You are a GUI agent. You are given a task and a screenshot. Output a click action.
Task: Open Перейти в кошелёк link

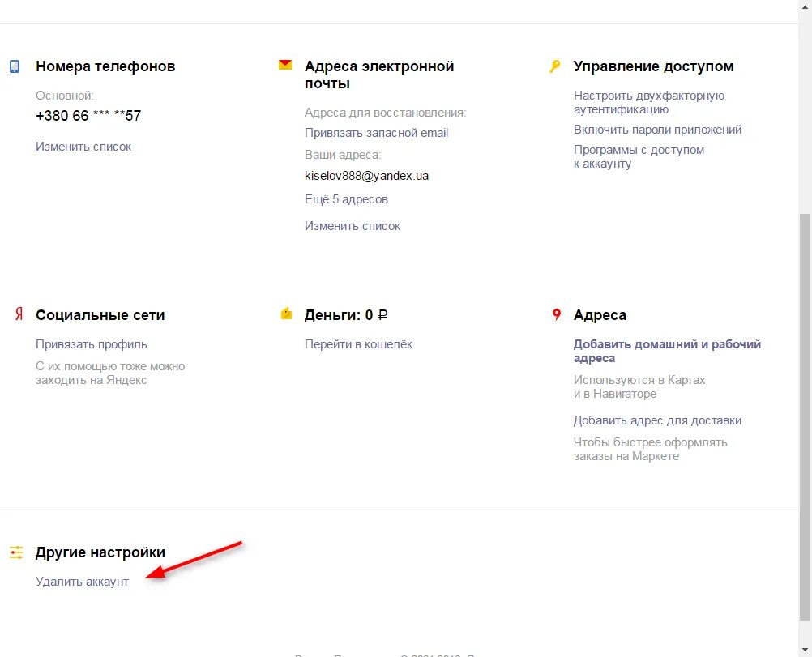coord(358,344)
